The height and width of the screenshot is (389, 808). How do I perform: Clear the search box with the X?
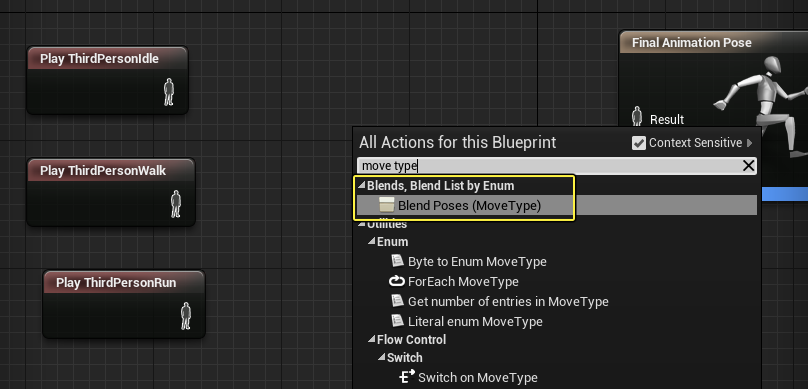[x=748, y=165]
